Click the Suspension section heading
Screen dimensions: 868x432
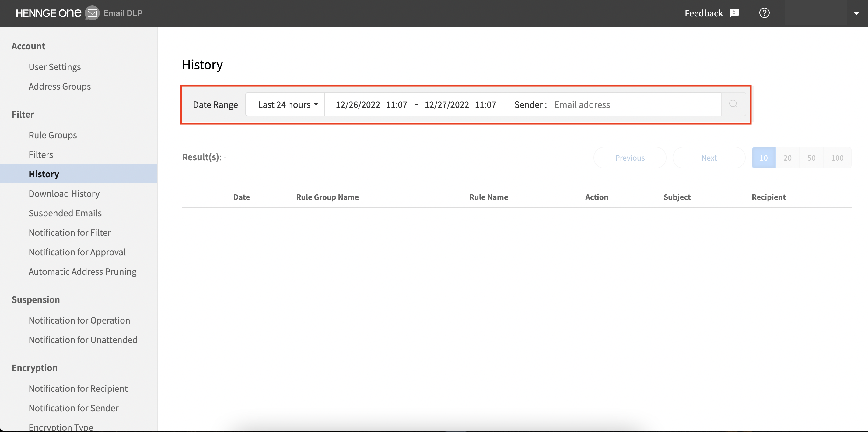(x=36, y=299)
